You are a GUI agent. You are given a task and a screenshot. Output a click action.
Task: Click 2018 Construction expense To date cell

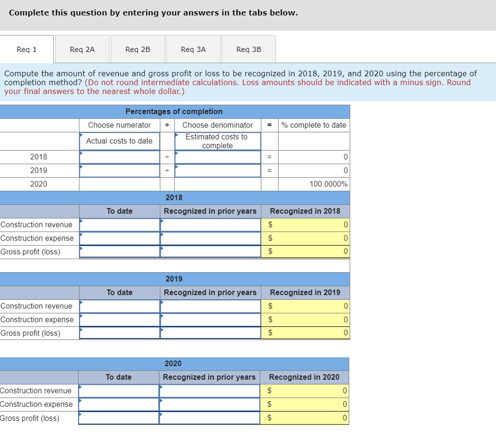click(x=120, y=239)
